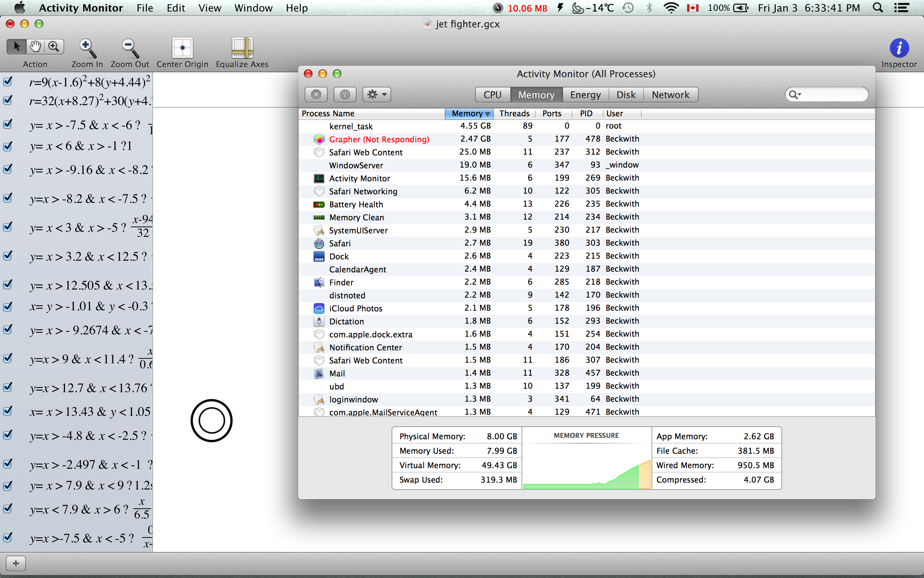
Task: Click the Battery Health process icon
Action: pyautogui.click(x=319, y=204)
